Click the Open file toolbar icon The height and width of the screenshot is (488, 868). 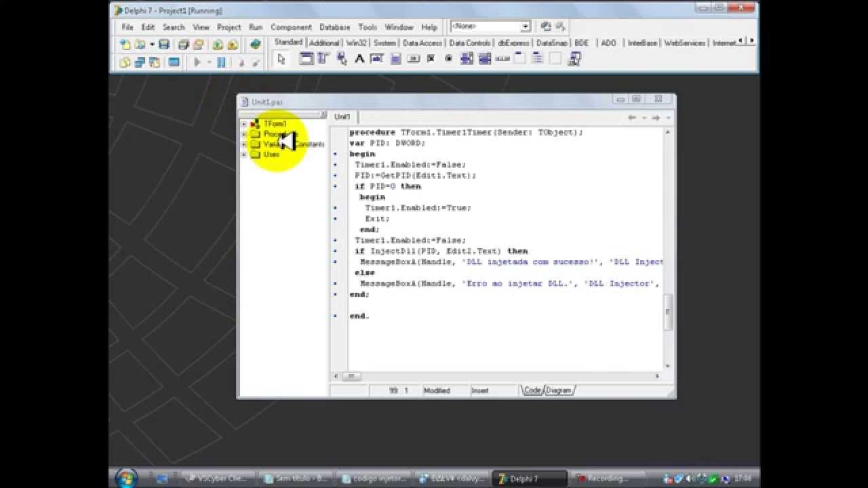(139, 45)
